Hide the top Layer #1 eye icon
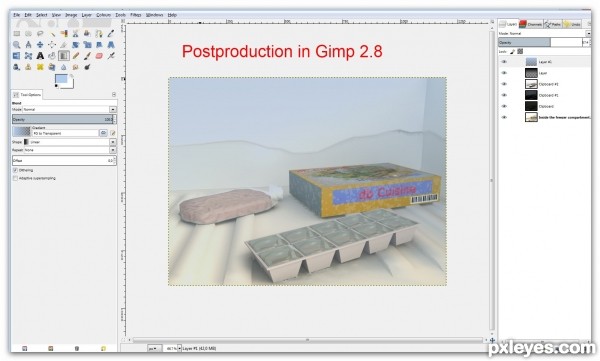This screenshot has width=600, height=361. (504, 62)
